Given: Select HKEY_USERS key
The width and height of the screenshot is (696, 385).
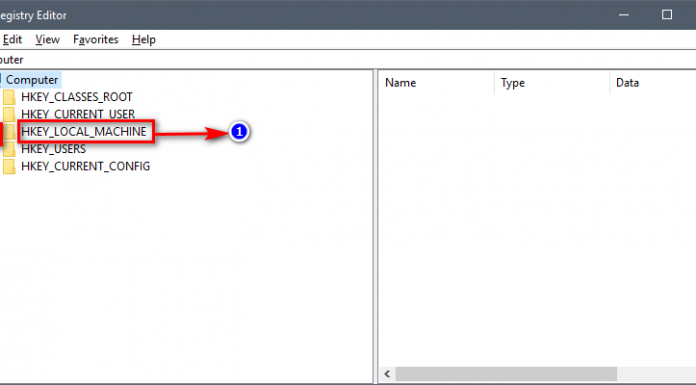Looking at the screenshot, I should pos(53,149).
